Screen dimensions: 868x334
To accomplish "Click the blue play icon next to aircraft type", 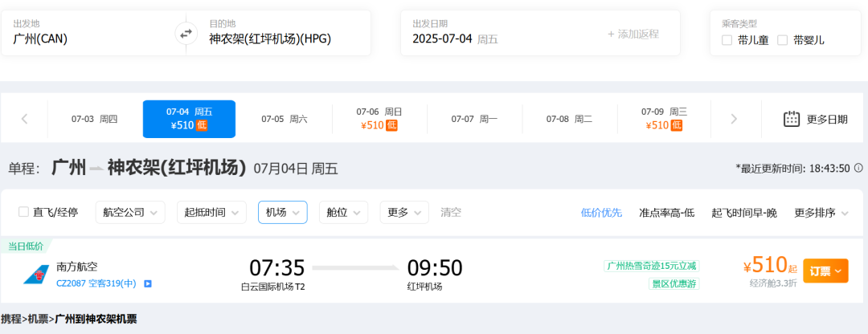I will point(148,283).
